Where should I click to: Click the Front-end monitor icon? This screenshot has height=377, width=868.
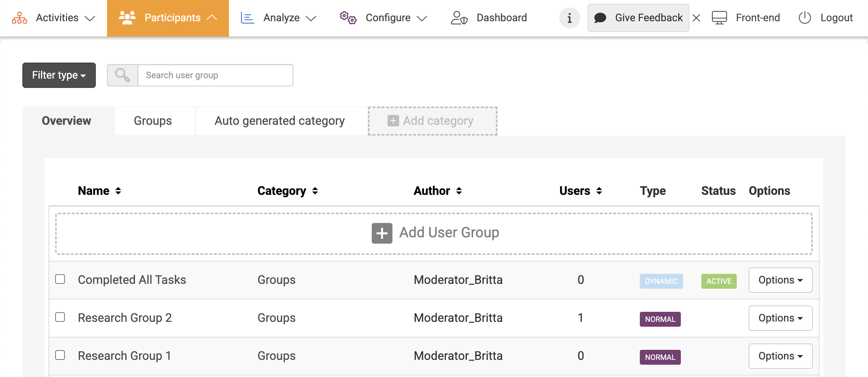719,18
